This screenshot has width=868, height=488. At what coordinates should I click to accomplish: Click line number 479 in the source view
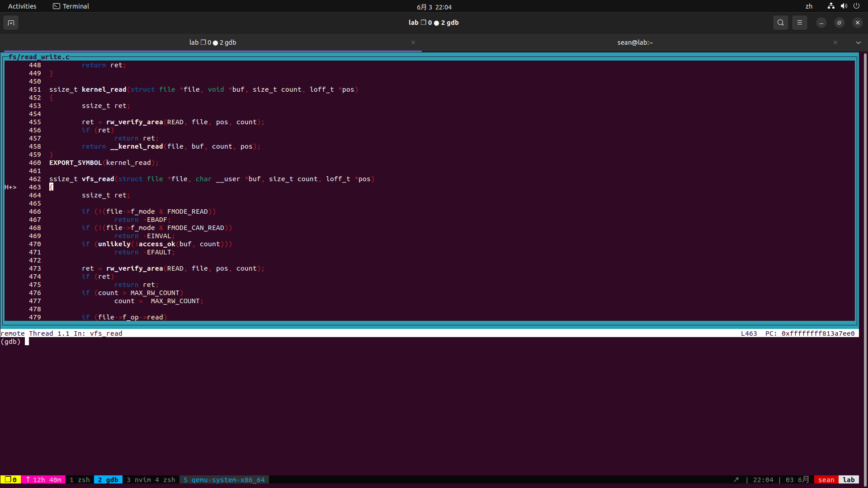click(x=35, y=317)
